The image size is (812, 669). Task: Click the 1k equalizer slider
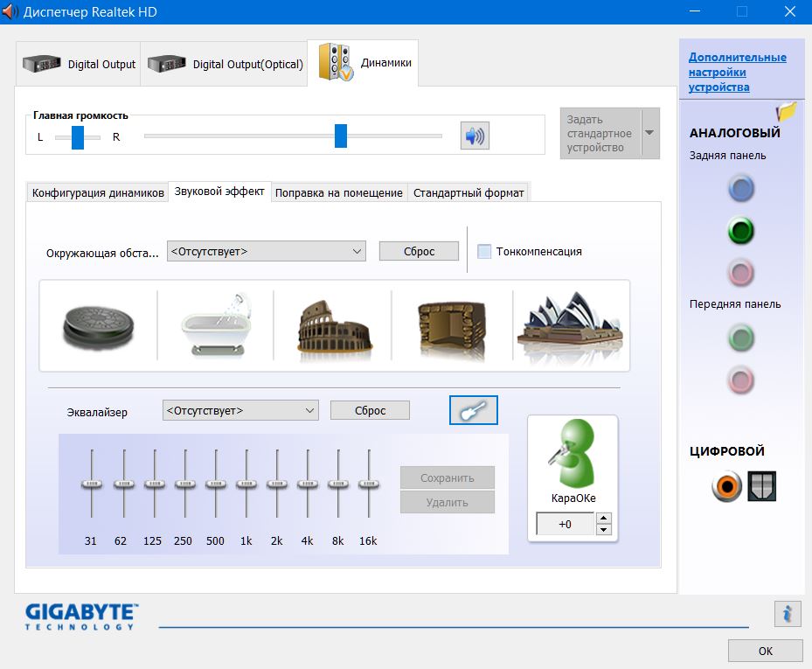pos(246,484)
